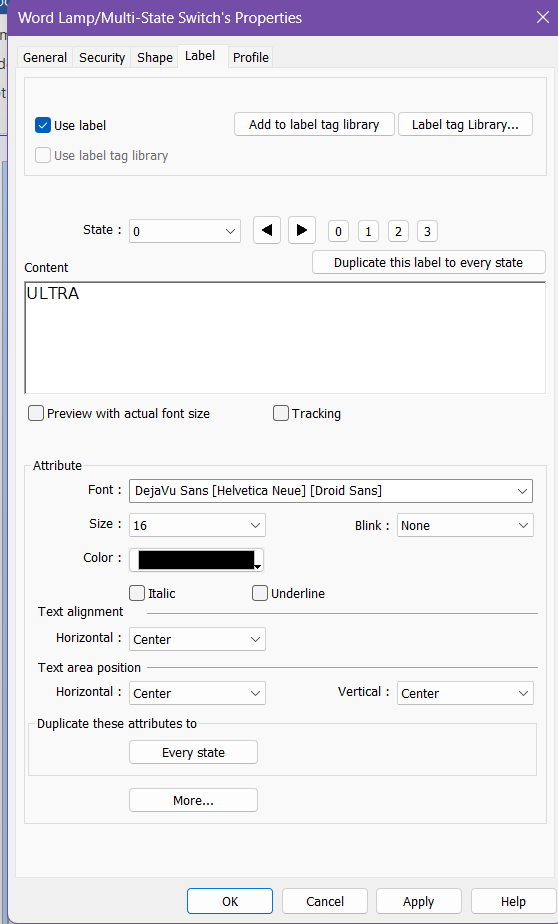
Task: Click into the Content text area
Action: pos(285,338)
